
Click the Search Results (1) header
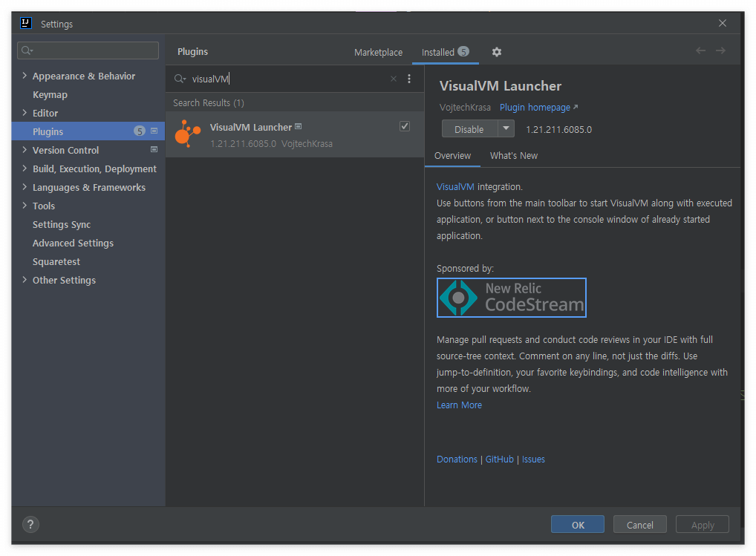(x=208, y=102)
